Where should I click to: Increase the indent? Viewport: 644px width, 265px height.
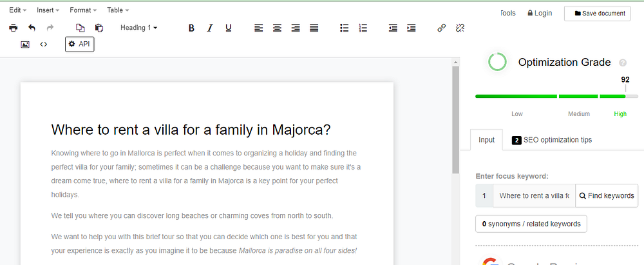(x=412, y=28)
